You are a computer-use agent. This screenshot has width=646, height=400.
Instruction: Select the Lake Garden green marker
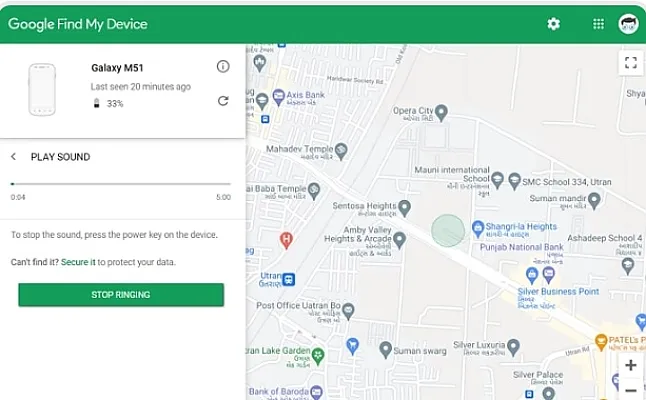point(318,356)
